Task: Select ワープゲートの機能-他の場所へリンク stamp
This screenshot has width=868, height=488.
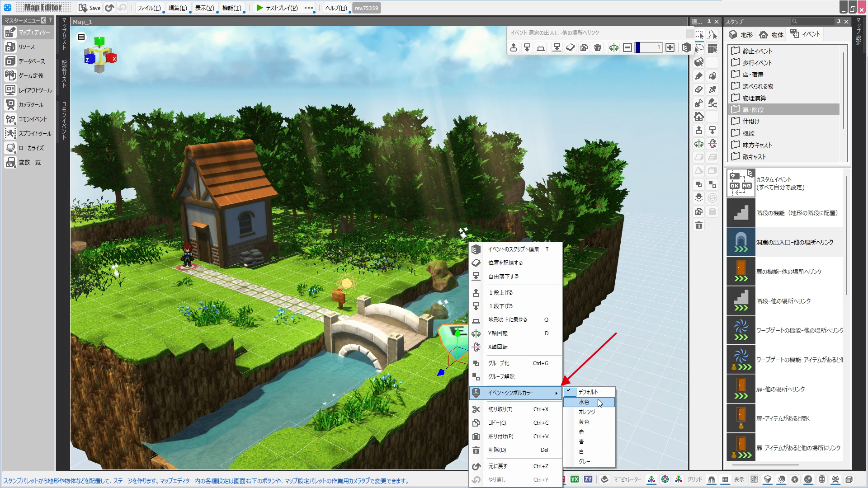Action: (x=785, y=330)
